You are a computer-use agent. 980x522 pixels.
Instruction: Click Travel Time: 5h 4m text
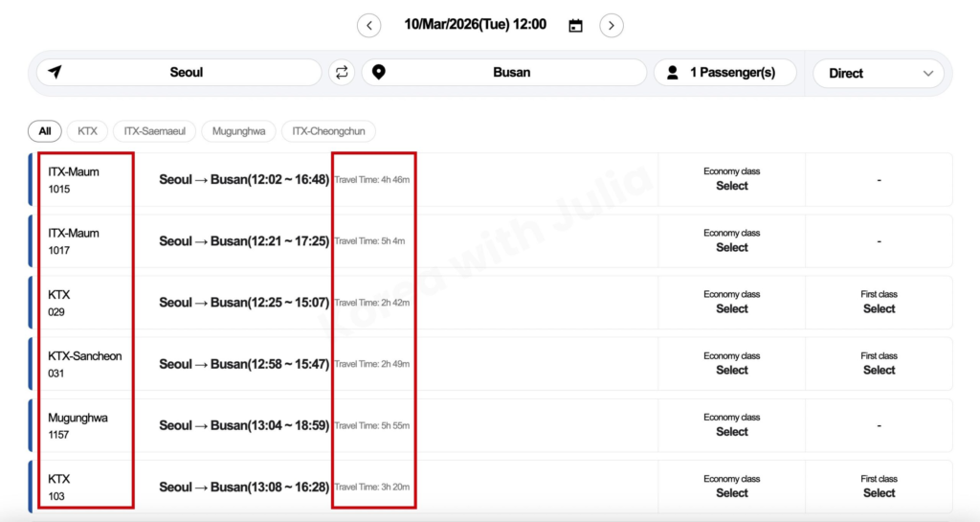369,240
